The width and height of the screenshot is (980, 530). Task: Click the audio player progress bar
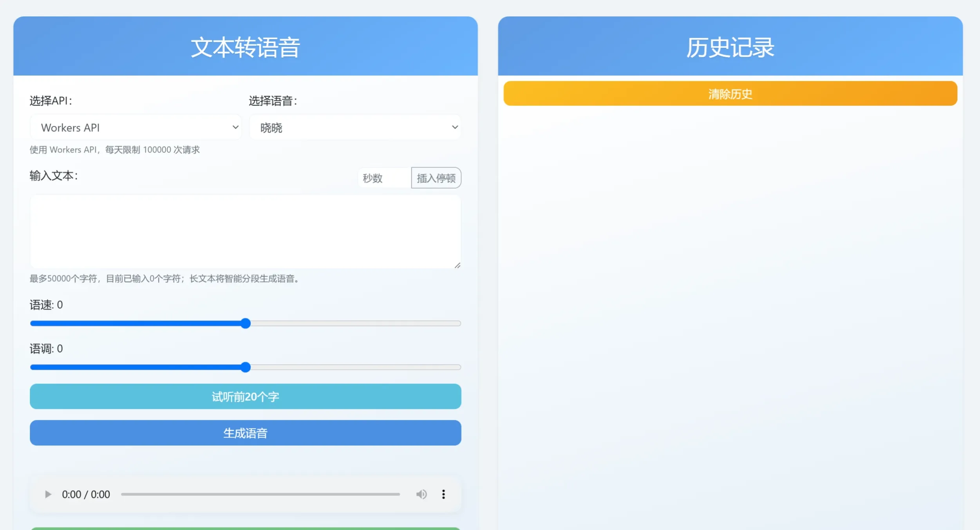tap(260, 494)
